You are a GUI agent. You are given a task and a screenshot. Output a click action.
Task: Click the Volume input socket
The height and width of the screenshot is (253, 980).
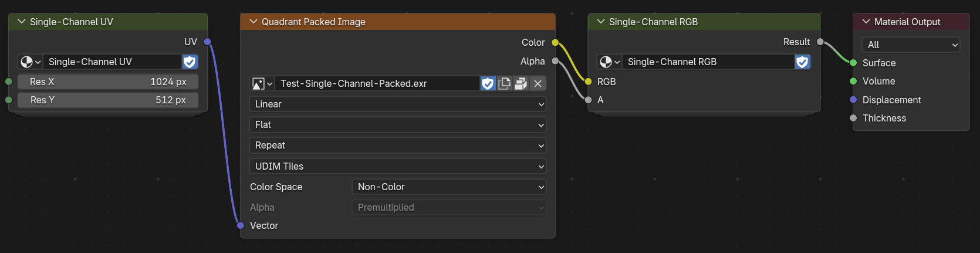point(853,81)
